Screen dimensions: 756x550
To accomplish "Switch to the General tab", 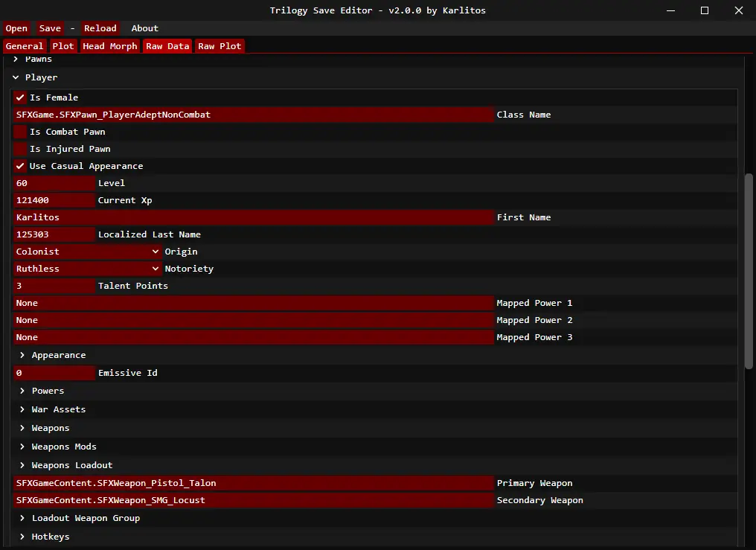I will 24,46.
